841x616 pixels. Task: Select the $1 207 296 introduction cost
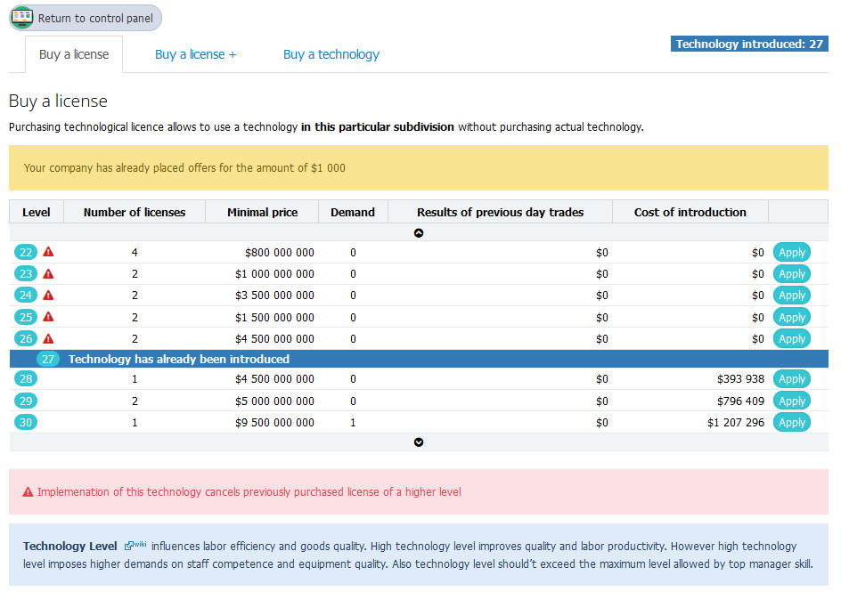735,422
